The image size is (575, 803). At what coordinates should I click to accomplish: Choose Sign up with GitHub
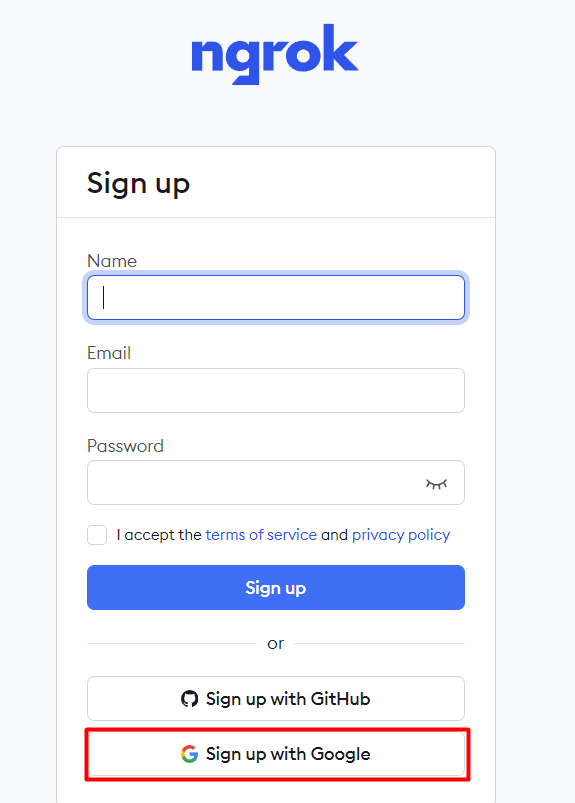pyautogui.click(x=276, y=699)
